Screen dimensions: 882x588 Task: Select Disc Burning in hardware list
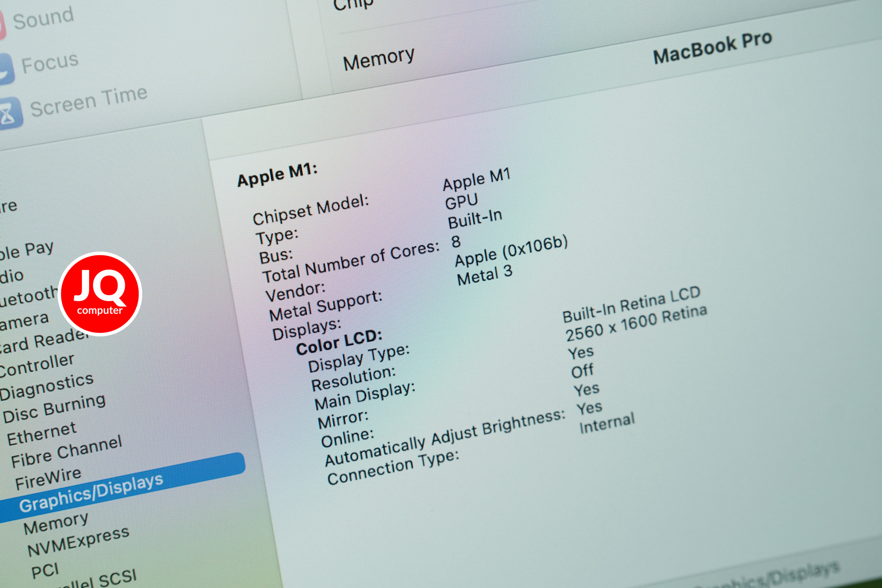tap(54, 408)
